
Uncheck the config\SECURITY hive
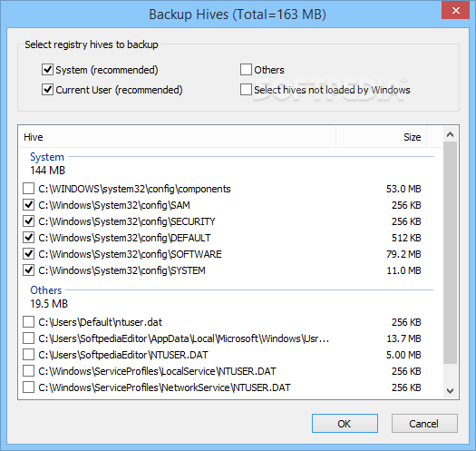(x=28, y=221)
